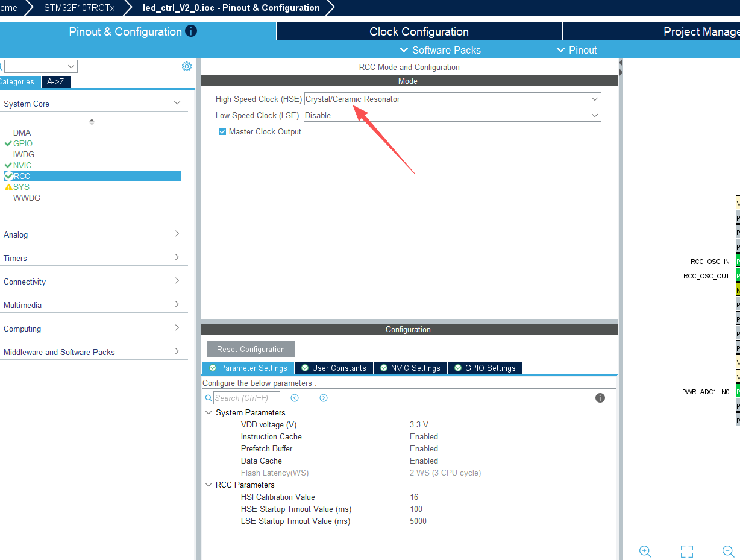Screen dimensions: 740x560
Task: Fit the pinout view to screen
Action: 687,551
